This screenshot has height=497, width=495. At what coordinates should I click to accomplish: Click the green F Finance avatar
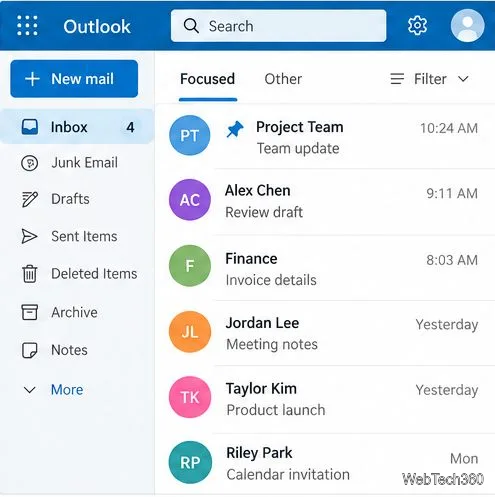pos(190,266)
